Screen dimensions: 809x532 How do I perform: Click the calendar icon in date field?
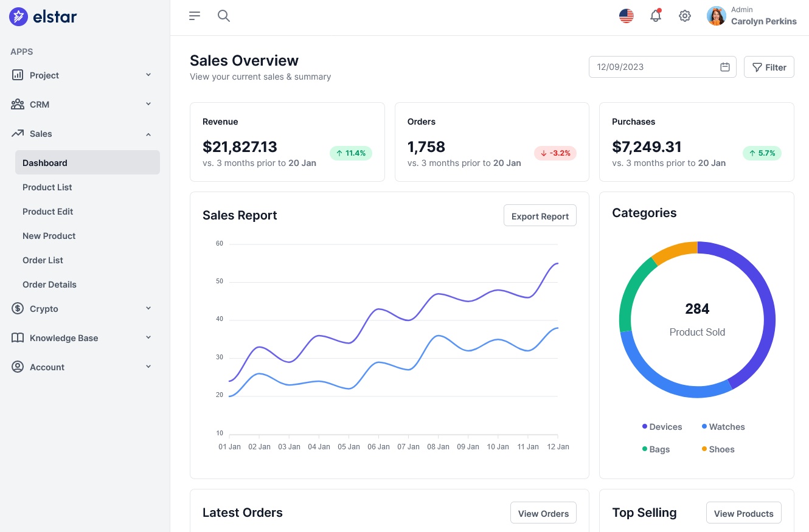[725, 67]
